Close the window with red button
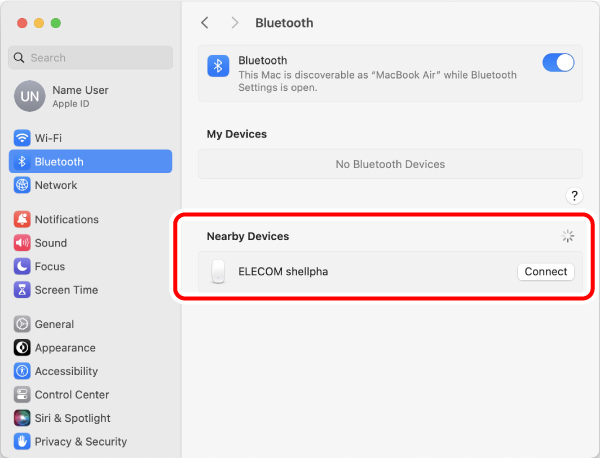Viewport: 600px width, 458px height. tap(22, 23)
